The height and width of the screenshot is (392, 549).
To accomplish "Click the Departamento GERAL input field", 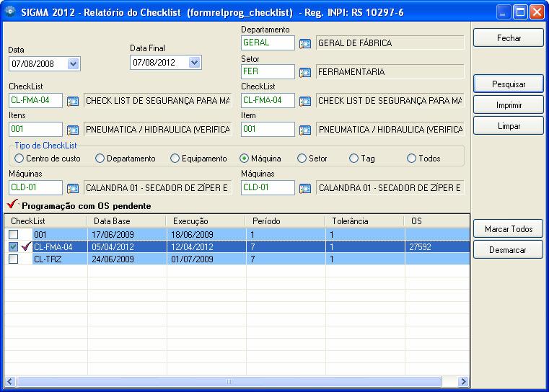I will 268,43.
